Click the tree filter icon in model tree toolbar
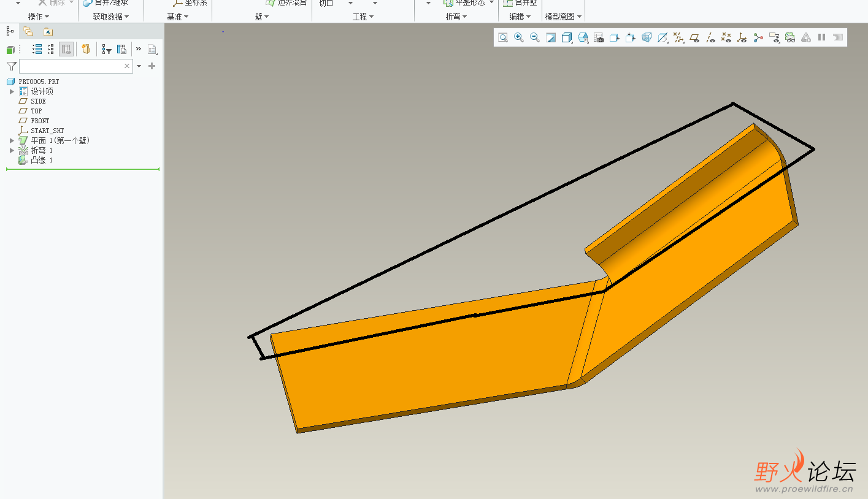868x499 pixels. pos(107,50)
